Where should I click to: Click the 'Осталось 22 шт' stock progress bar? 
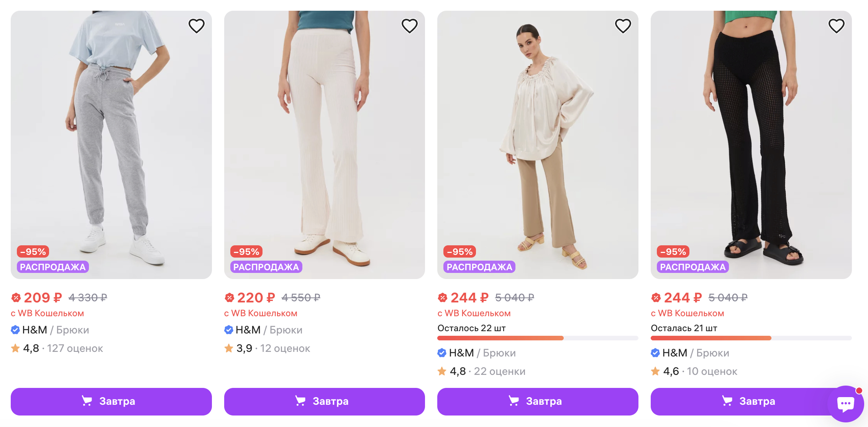coord(538,338)
